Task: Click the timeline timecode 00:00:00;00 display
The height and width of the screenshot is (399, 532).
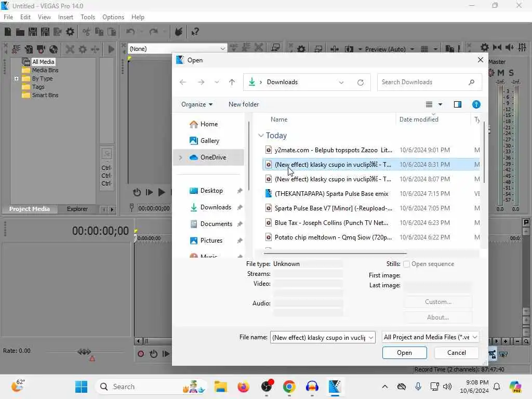Action: (x=100, y=231)
